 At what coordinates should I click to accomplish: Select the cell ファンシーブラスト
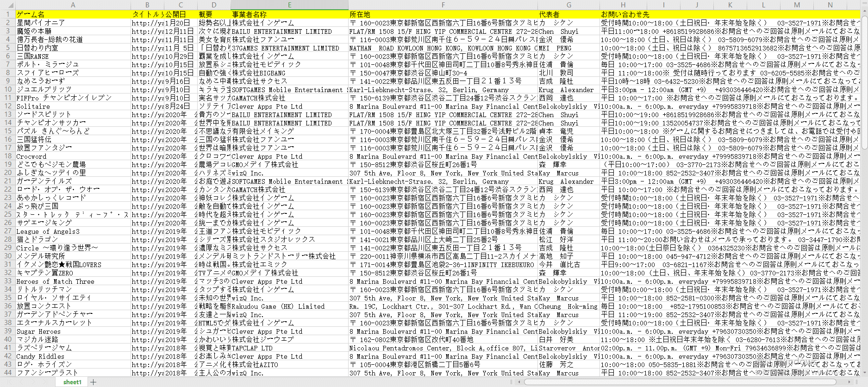73,373
